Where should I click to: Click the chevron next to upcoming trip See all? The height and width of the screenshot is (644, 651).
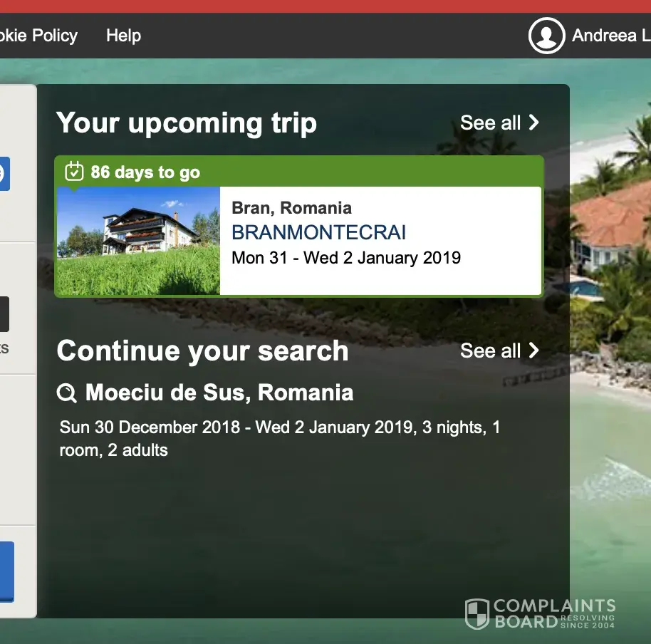click(534, 123)
